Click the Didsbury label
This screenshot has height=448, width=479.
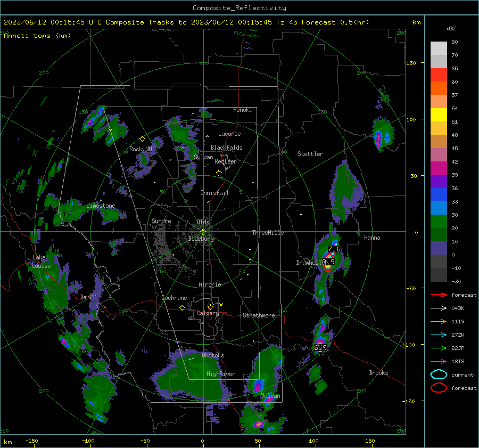pos(201,239)
